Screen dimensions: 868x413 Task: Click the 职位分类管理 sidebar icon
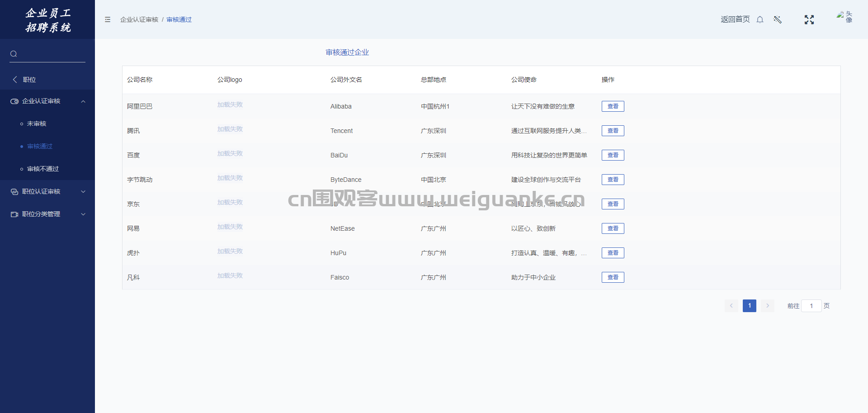pos(14,214)
